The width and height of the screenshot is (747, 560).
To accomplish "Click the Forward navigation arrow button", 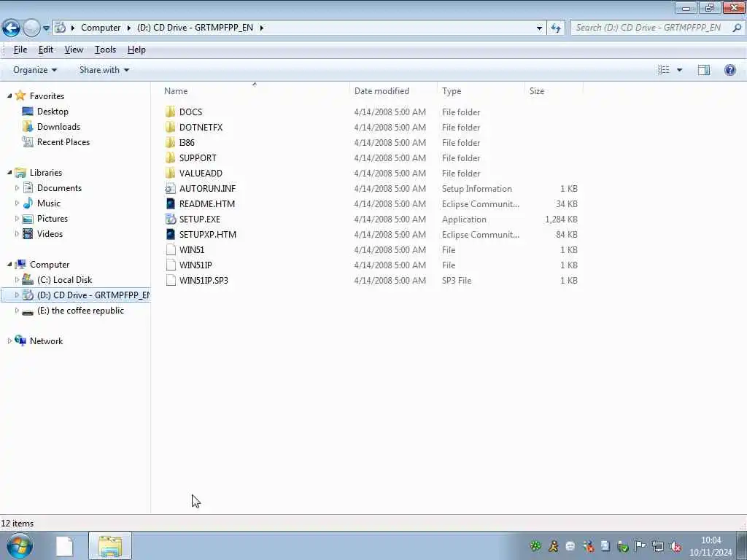I will coord(31,28).
